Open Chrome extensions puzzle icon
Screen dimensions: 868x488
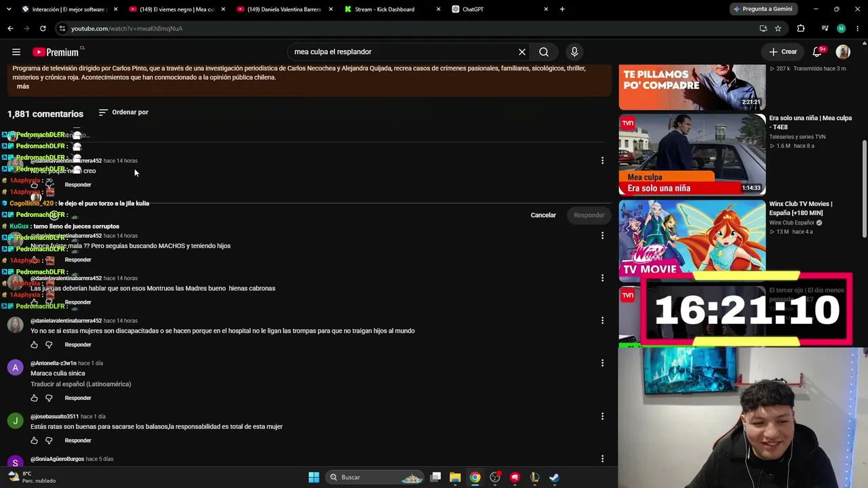(x=801, y=28)
